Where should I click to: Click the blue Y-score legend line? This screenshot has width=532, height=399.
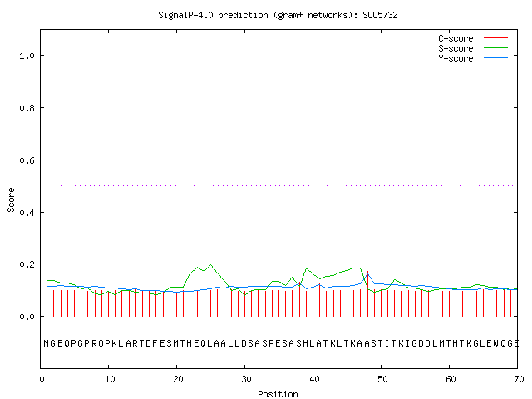pos(495,58)
